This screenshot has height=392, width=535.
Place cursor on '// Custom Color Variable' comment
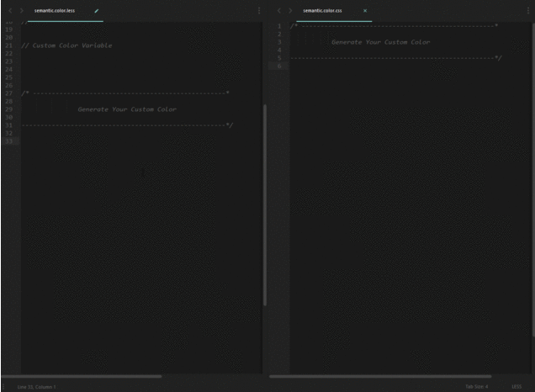click(x=66, y=45)
